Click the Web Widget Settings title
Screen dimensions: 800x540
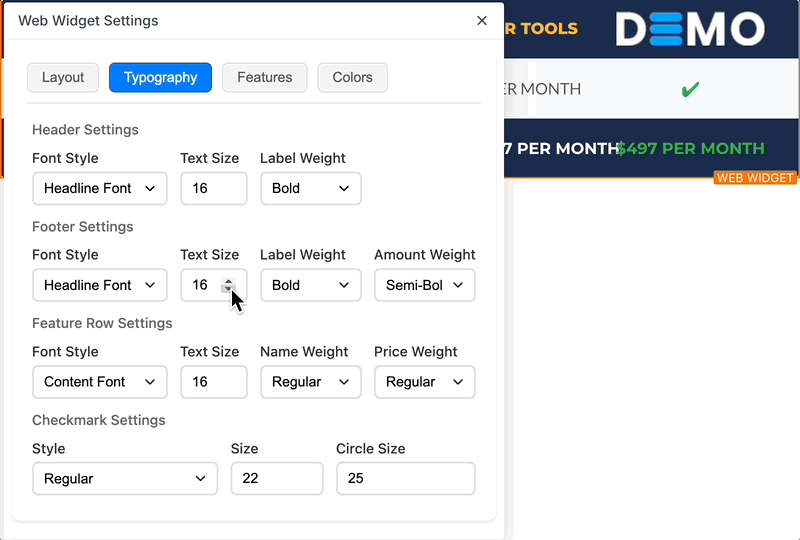click(x=88, y=21)
